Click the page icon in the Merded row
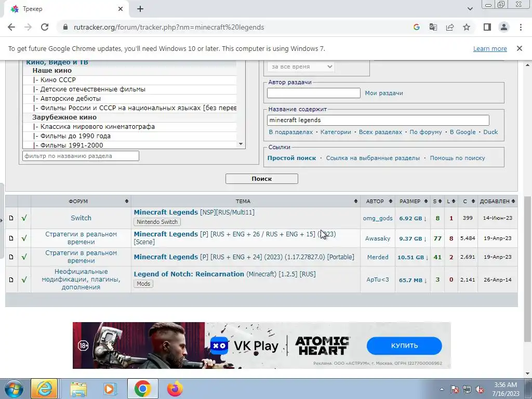Image resolution: width=532 pixels, height=399 pixels. [x=11, y=257]
